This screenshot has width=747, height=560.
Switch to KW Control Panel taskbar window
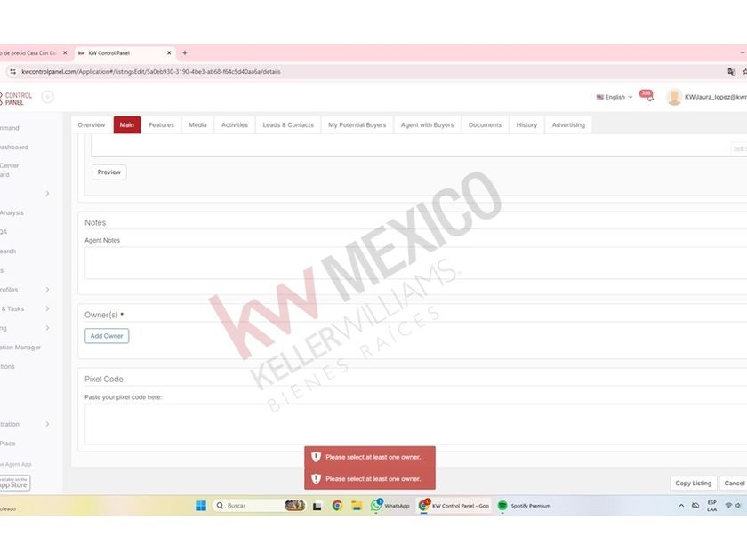coord(454,506)
